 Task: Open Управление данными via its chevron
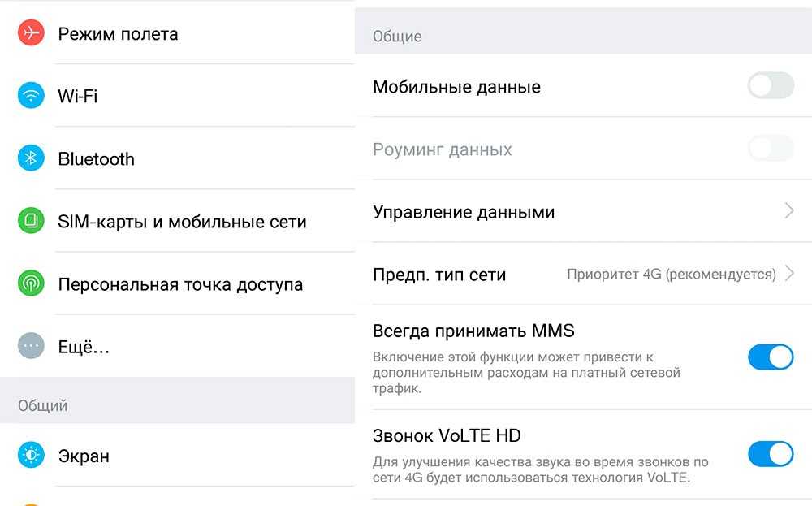(789, 211)
